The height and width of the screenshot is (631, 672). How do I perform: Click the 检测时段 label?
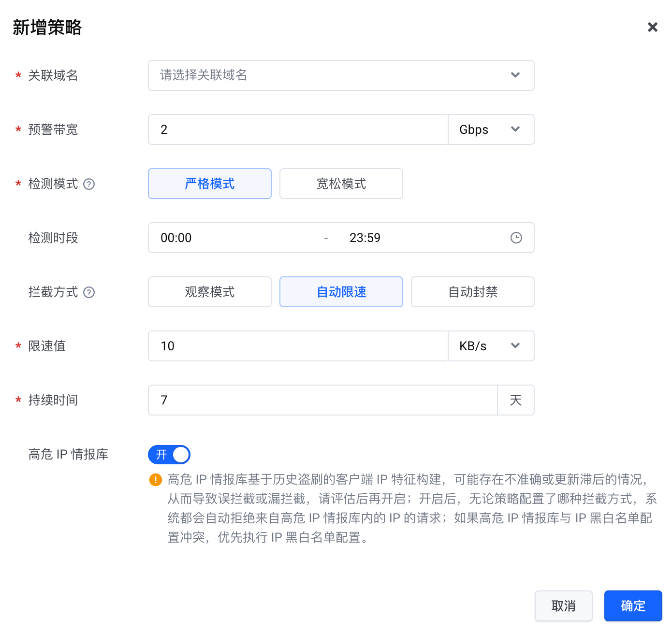[53, 238]
